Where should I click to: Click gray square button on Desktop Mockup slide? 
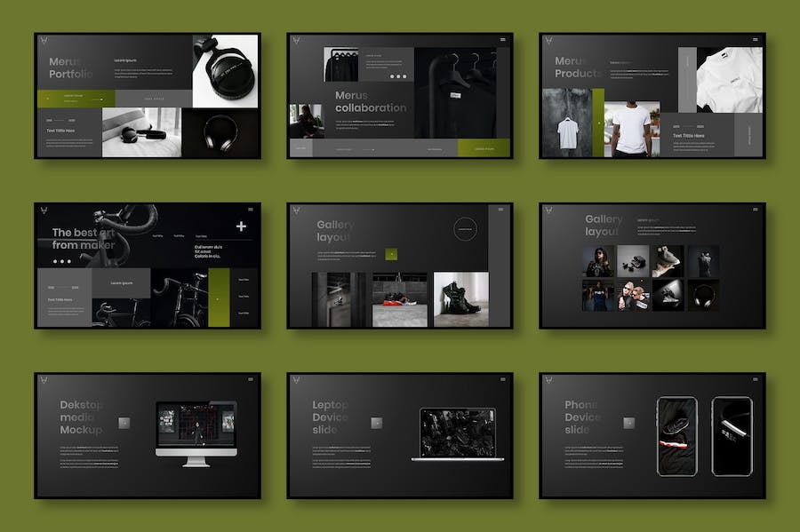124,423
